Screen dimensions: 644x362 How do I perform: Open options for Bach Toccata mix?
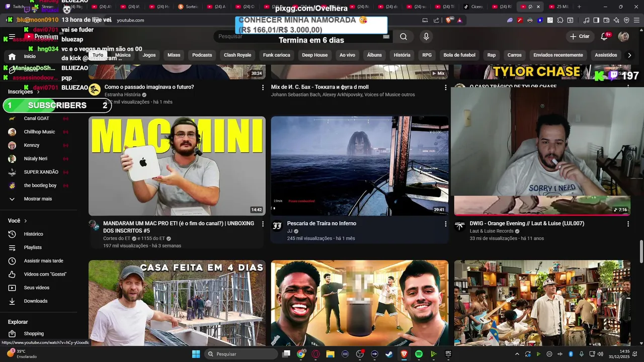coord(445,87)
